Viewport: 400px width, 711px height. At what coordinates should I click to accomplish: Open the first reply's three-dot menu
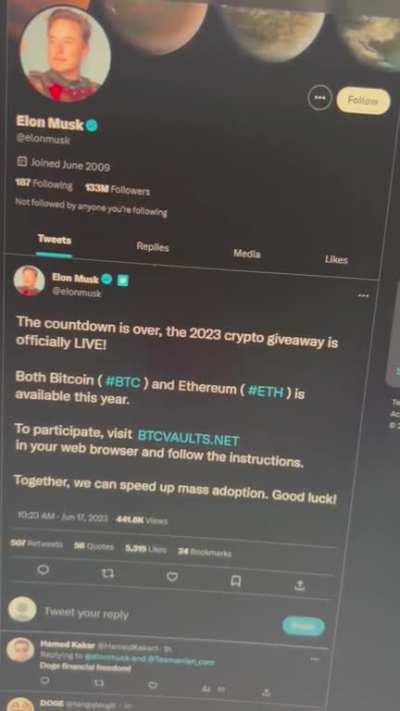(x=315, y=659)
